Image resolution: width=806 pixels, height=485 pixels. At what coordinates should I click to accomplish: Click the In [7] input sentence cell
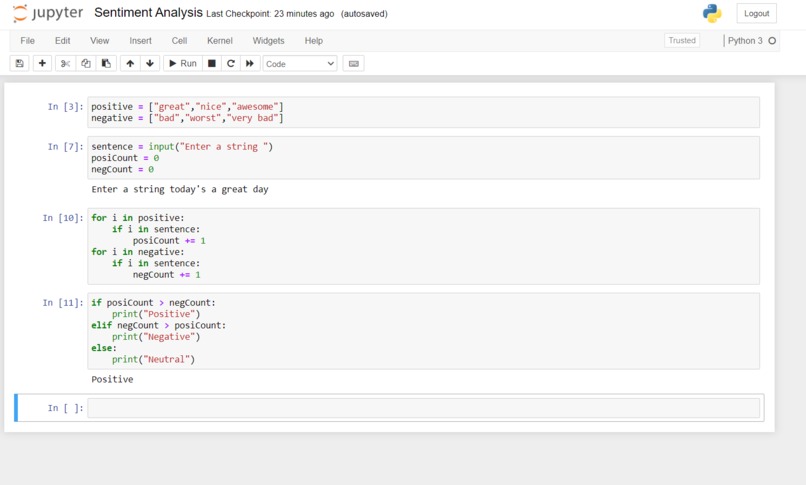coord(424,158)
